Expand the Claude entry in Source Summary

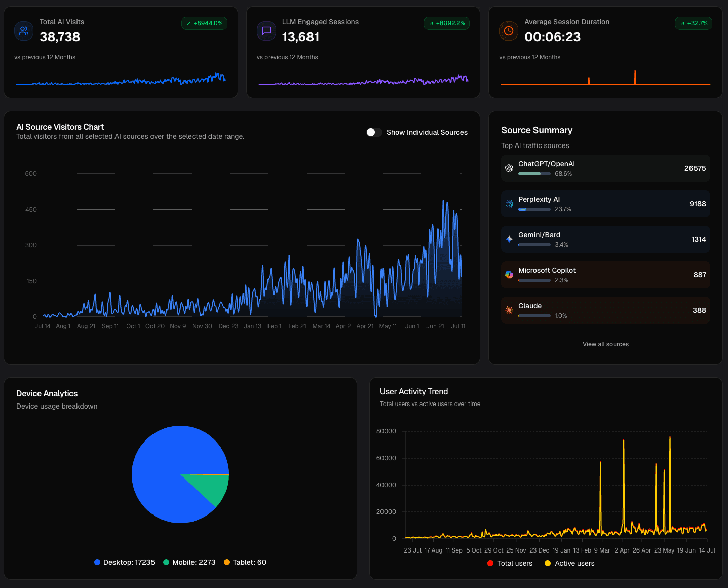[x=605, y=310]
